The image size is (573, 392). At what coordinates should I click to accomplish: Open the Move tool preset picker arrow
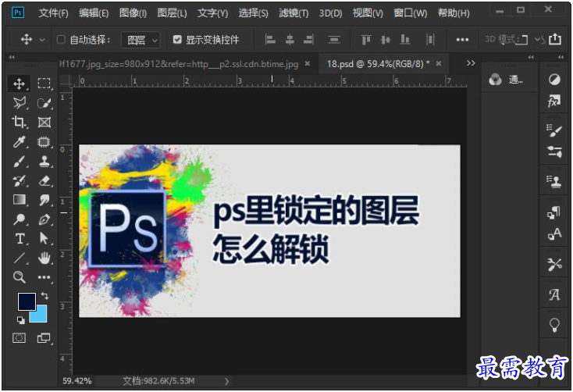(x=42, y=40)
